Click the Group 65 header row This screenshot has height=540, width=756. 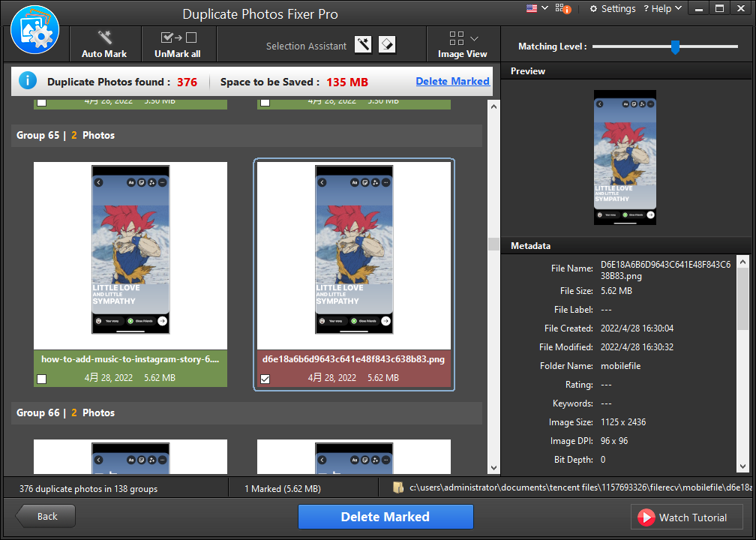point(246,136)
